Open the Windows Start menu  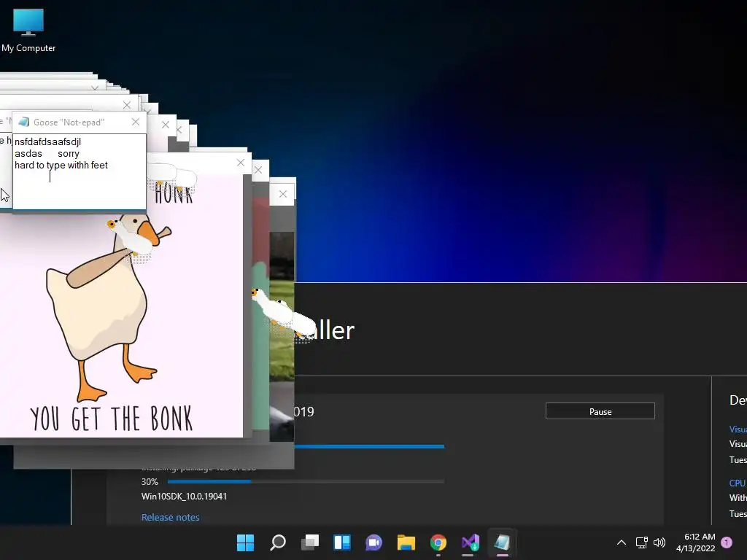pos(245,542)
